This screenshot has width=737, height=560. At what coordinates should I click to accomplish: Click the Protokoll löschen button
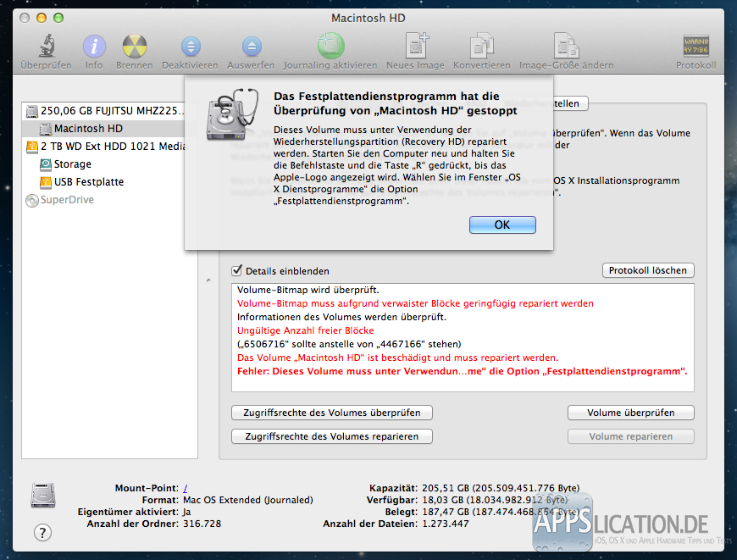(x=648, y=270)
